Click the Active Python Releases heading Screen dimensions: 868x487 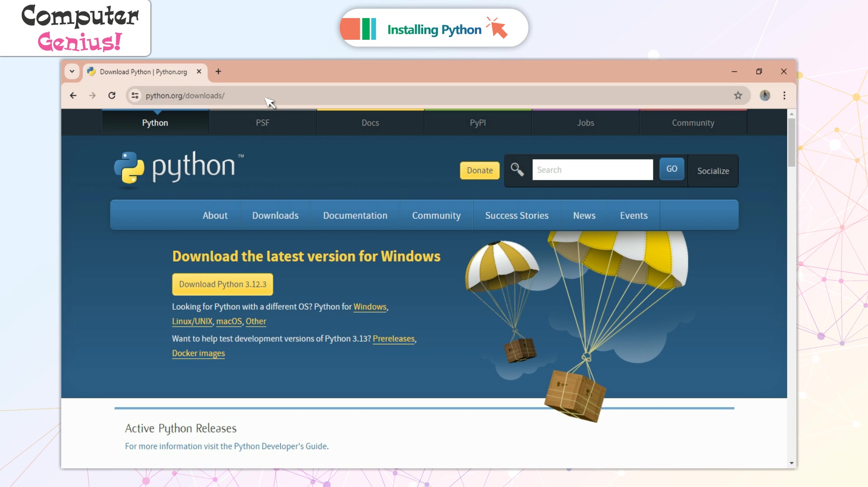(181, 428)
